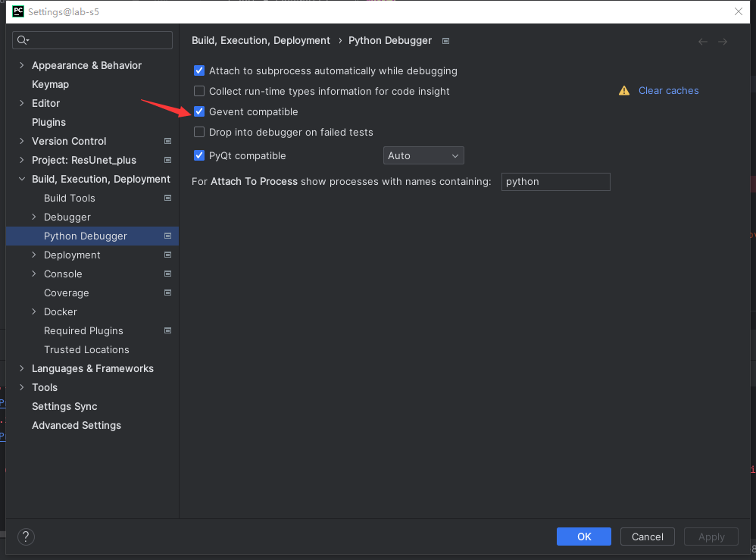Click the Python Debugger breadcrumb text

390,40
